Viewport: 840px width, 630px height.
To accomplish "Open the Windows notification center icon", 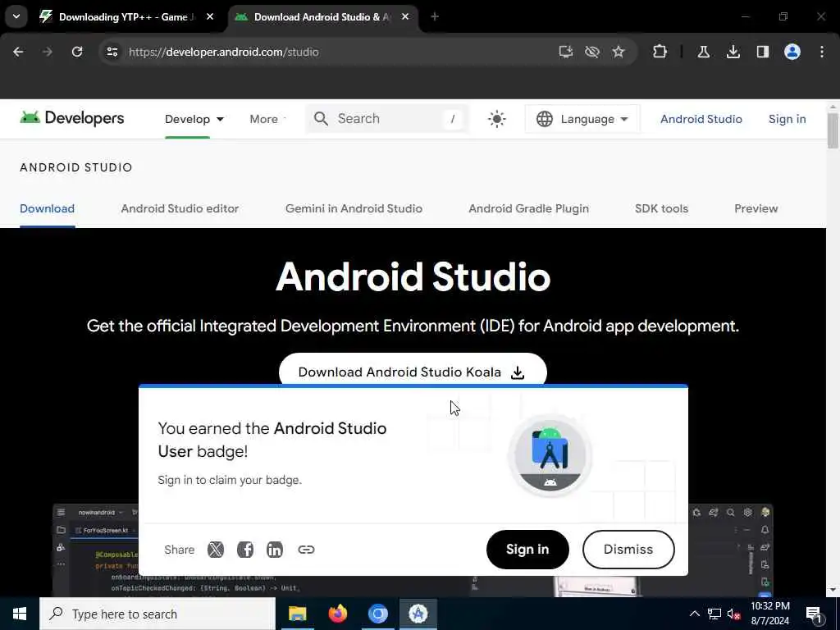I will click(815, 614).
